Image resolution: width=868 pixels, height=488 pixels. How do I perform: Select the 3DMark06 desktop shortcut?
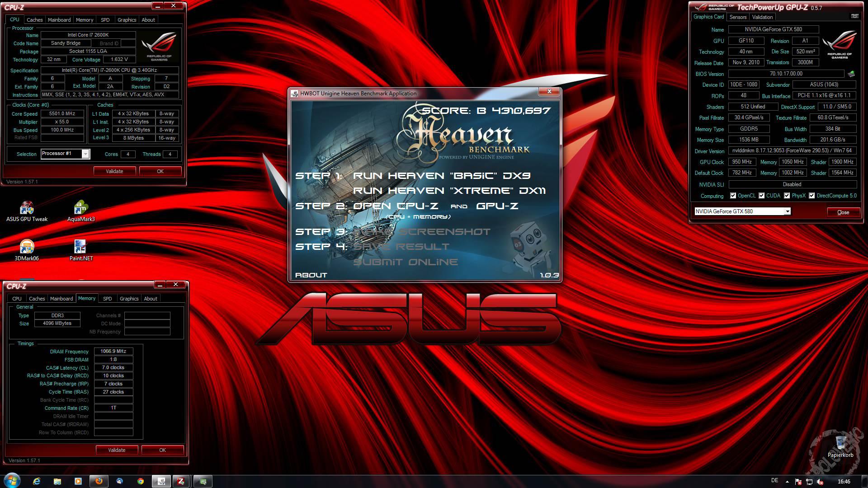(x=27, y=250)
